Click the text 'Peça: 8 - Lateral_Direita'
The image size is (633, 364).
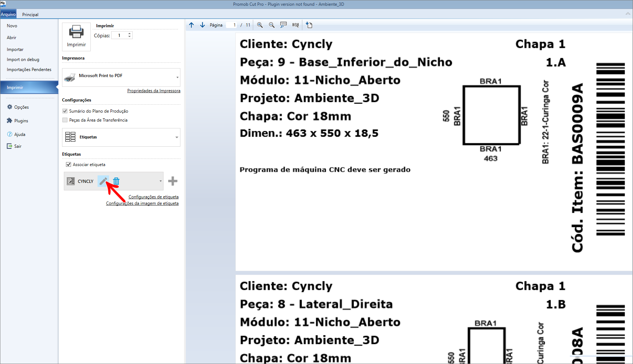[x=316, y=304]
